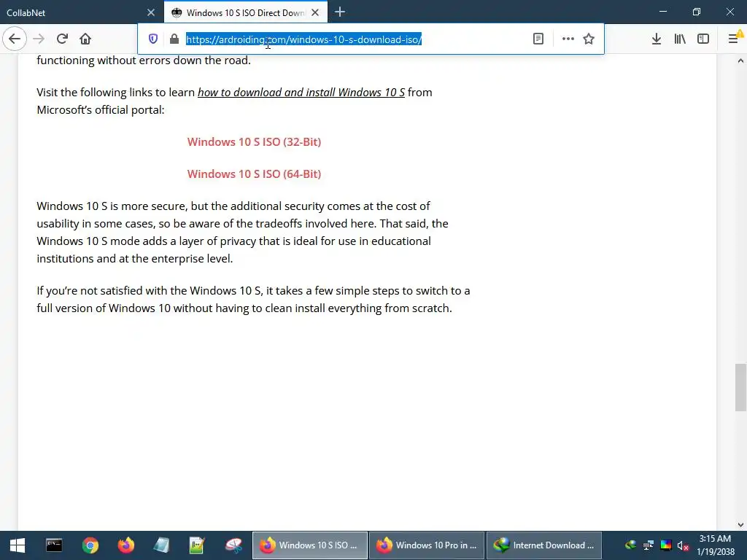Click the colorful display tray icon
The height and width of the screenshot is (560, 747).
tap(666, 545)
